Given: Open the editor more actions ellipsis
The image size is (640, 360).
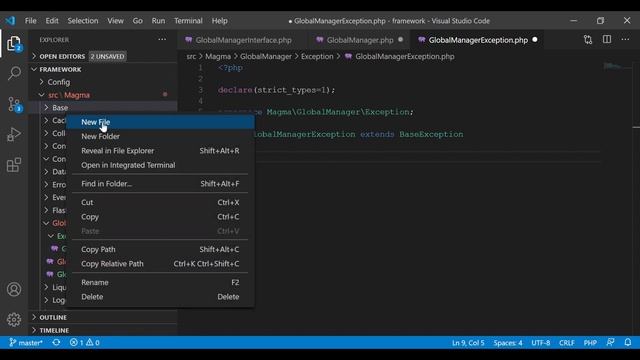Looking at the screenshot, I should (x=625, y=40).
